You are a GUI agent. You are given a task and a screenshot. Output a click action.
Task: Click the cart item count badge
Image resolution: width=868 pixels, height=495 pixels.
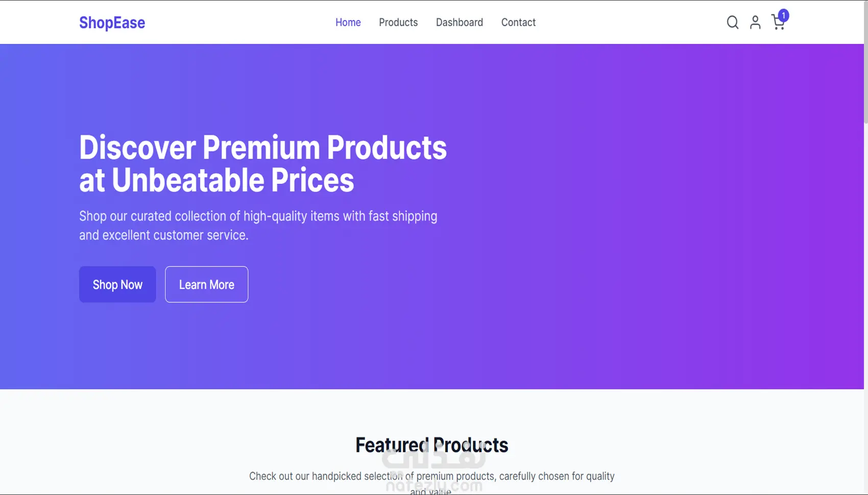pos(784,15)
